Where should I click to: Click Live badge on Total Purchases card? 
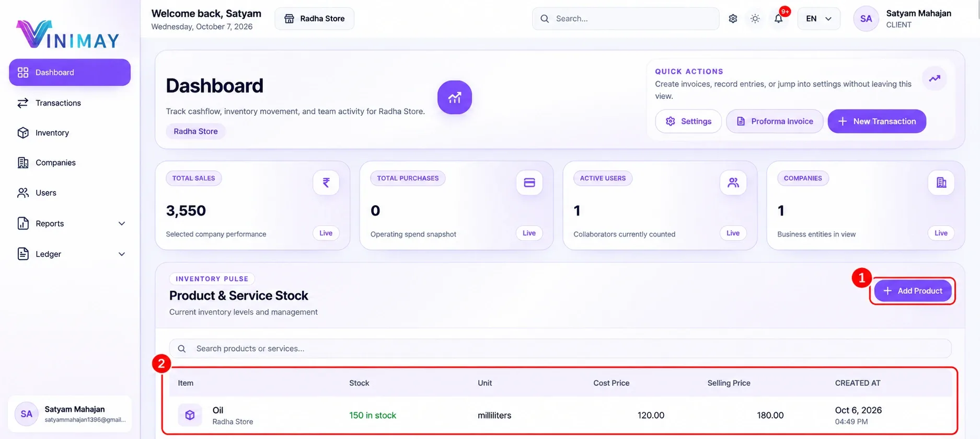tap(529, 233)
